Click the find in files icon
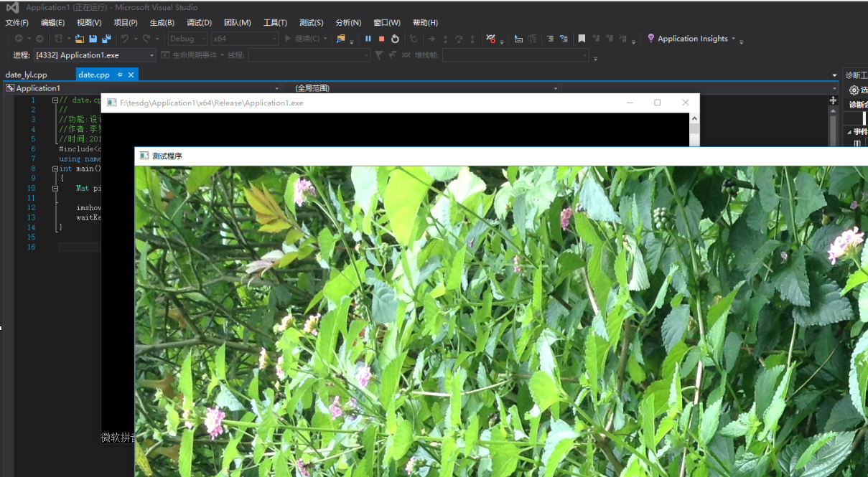The width and height of the screenshot is (868, 477). (340, 39)
